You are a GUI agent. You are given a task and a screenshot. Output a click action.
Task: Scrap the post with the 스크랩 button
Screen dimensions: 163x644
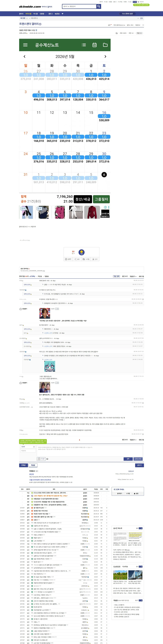pos(86,259)
